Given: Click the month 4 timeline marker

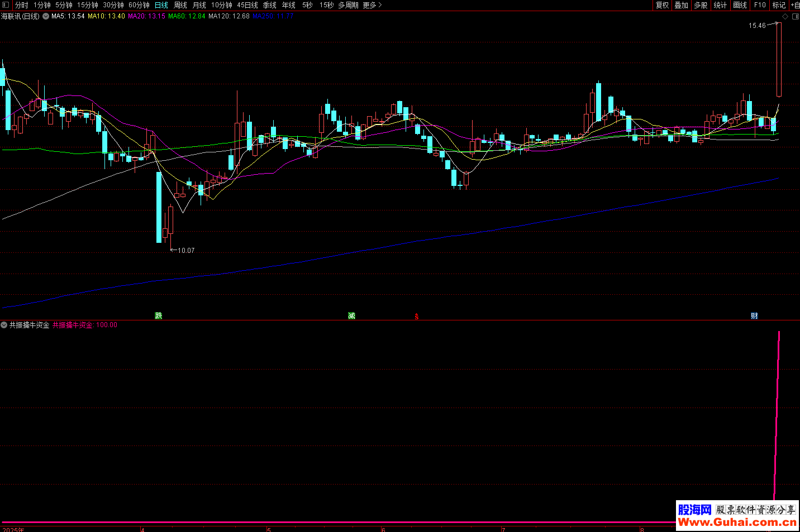Looking at the screenshot, I should (x=143, y=529).
